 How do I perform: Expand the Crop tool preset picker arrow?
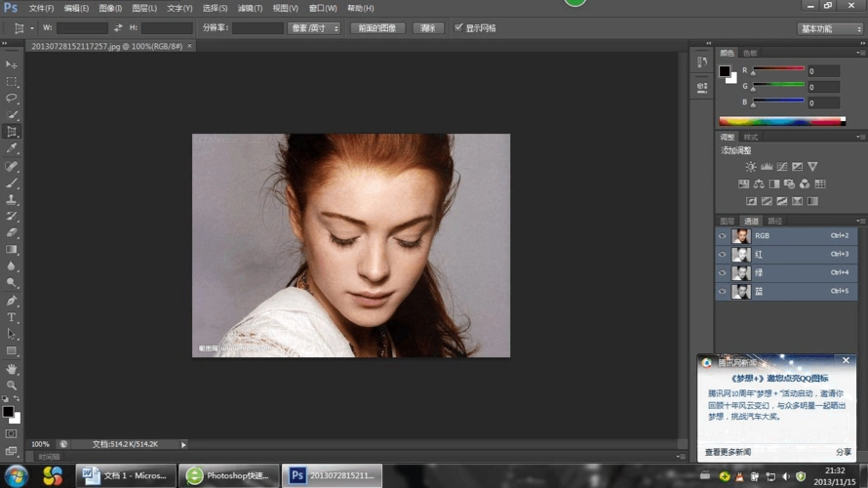coord(31,28)
